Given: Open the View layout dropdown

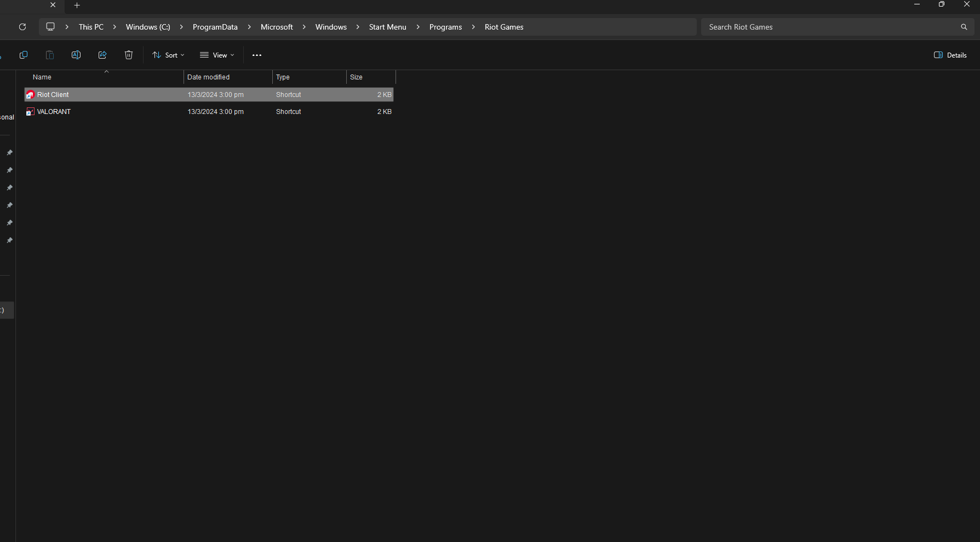Looking at the screenshot, I should tap(217, 55).
